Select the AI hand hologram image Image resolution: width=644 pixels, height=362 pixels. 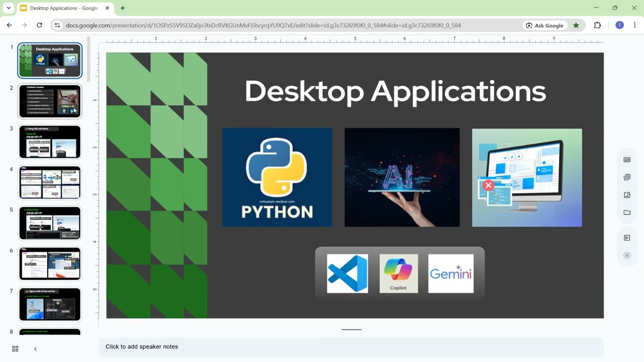[x=402, y=177]
